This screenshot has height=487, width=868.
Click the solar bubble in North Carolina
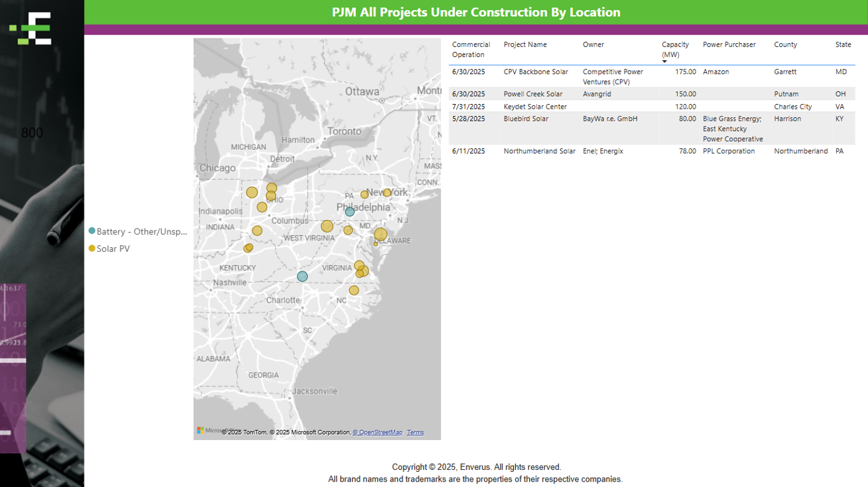point(354,290)
